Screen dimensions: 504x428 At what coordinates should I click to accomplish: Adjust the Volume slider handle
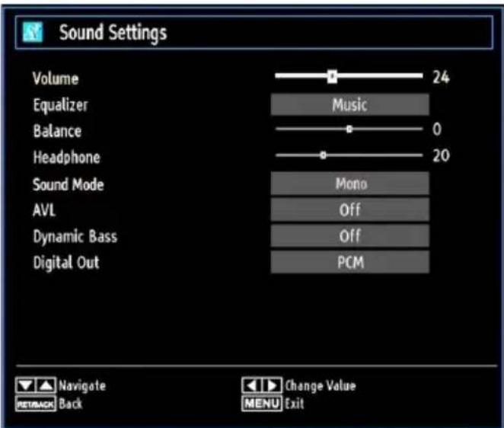[x=333, y=76]
